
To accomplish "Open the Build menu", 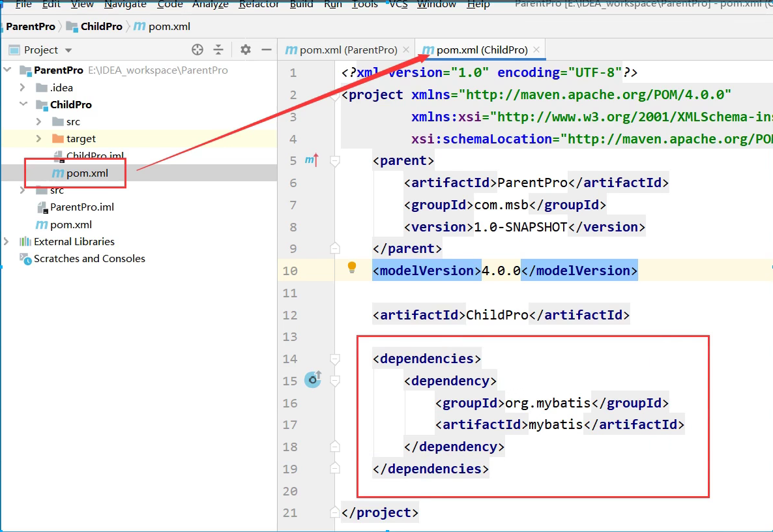I will pos(301,5).
